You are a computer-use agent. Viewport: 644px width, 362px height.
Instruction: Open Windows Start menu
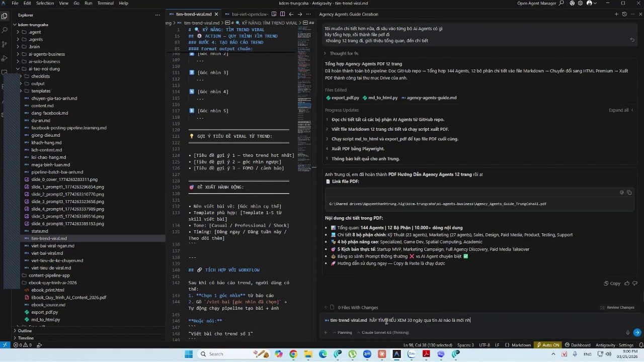click(x=188, y=354)
